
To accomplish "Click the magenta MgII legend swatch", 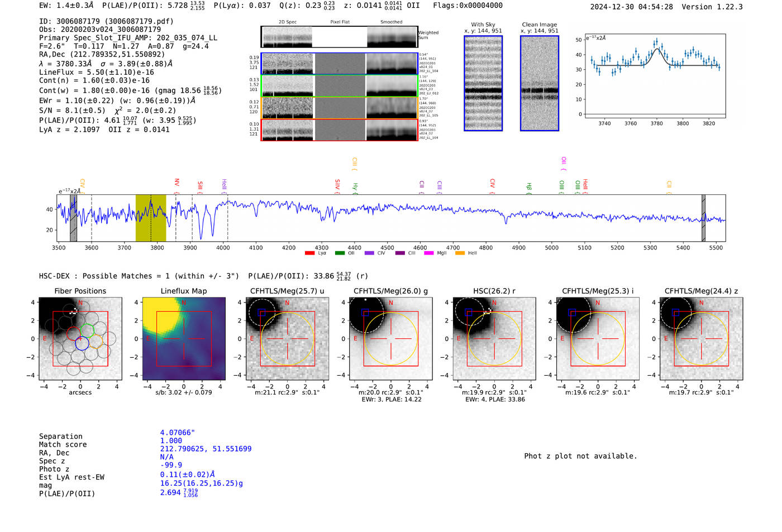I will click(429, 253).
